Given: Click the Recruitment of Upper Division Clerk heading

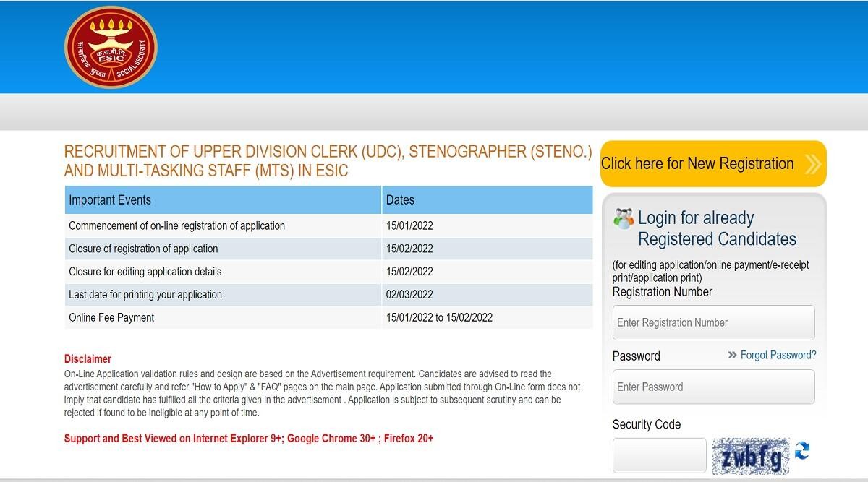Looking at the screenshot, I should click(328, 161).
